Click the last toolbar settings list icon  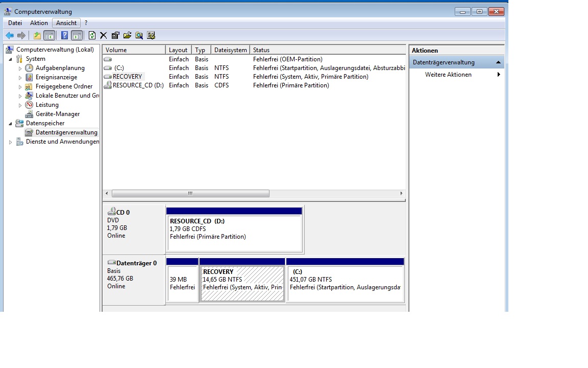(x=151, y=36)
